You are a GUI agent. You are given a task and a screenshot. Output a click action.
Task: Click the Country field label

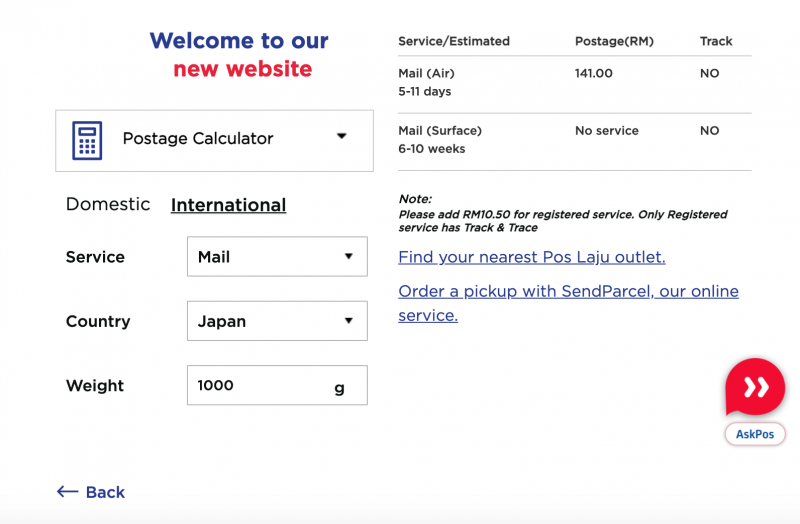click(98, 321)
